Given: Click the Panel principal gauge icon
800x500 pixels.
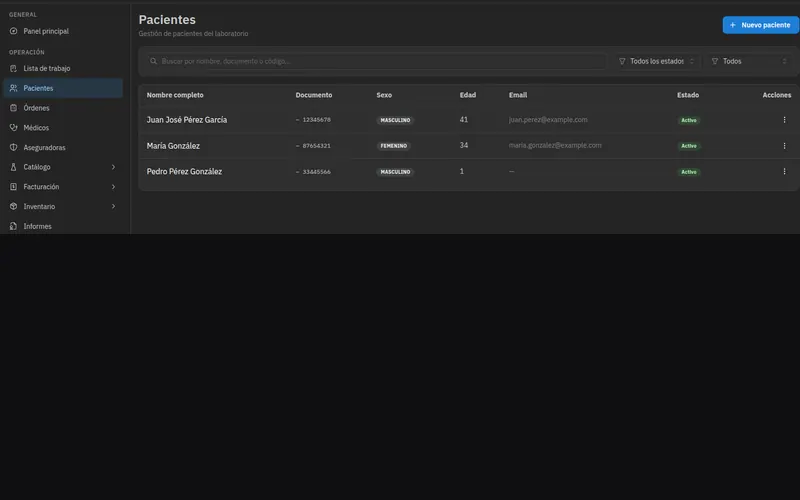Looking at the screenshot, I should [x=13, y=31].
